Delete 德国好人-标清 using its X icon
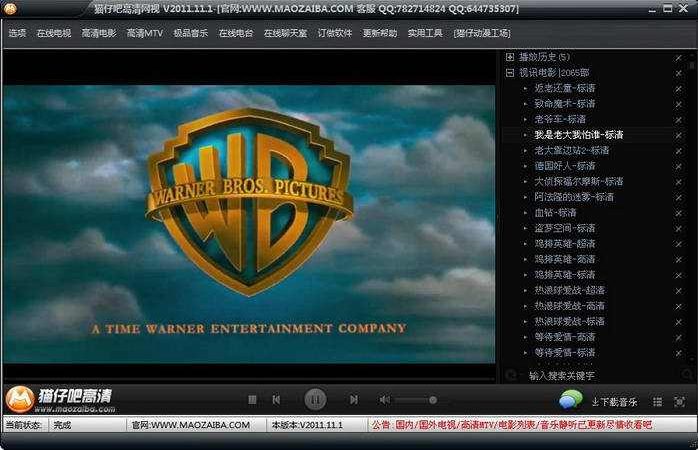Image resolution: width=698 pixels, height=450 pixels. [678, 167]
